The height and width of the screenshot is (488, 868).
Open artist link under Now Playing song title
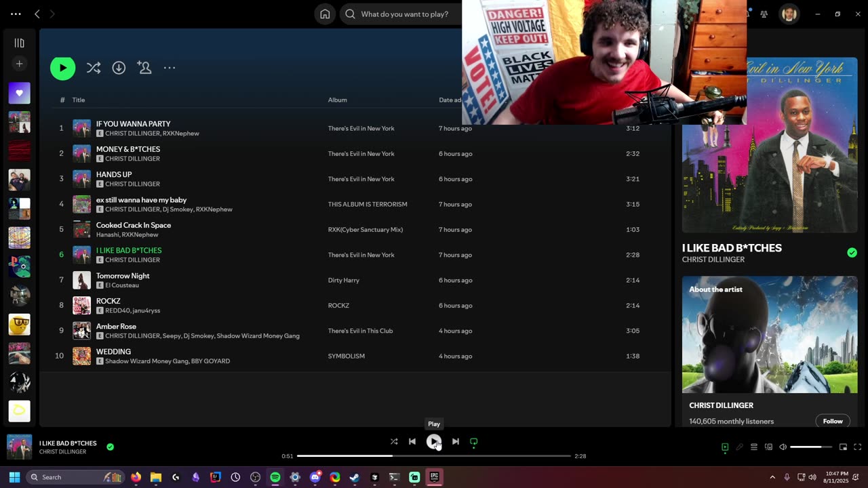pos(713,260)
